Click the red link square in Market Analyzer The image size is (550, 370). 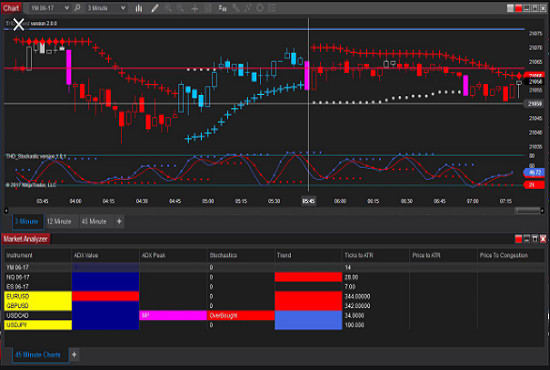pyautogui.click(x=518, y=239)
